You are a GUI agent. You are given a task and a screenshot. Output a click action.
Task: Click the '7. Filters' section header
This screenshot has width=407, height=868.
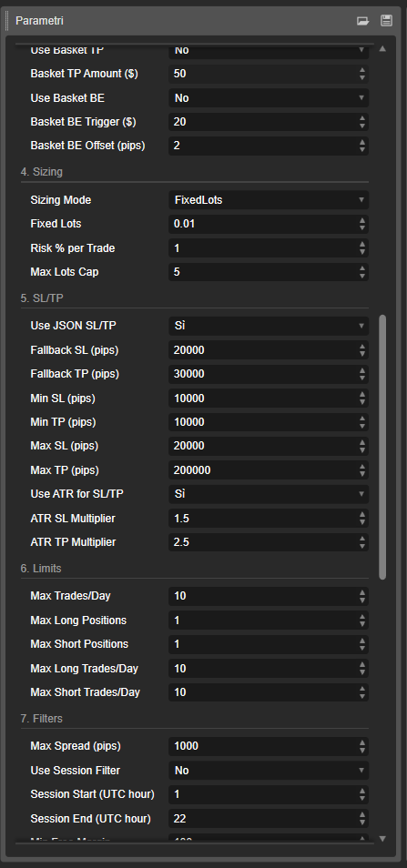pos(42,719)
